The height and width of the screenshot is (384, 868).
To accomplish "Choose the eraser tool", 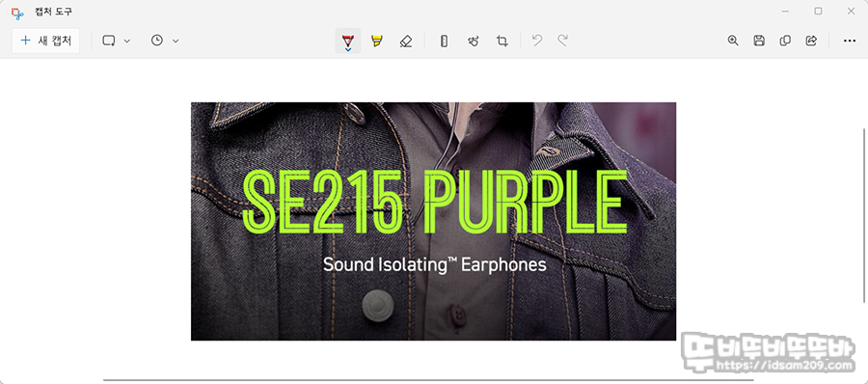I will coord(406,41).
